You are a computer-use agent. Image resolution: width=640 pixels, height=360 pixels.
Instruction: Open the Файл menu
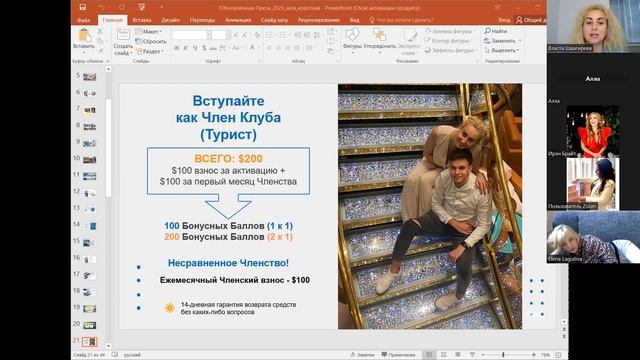coord(84,20)
